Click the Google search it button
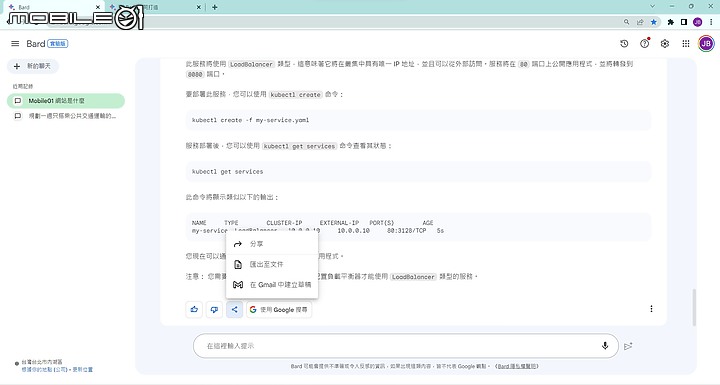Screen dimensions: 720x385 pyautogui.click(x=279, y=309)
